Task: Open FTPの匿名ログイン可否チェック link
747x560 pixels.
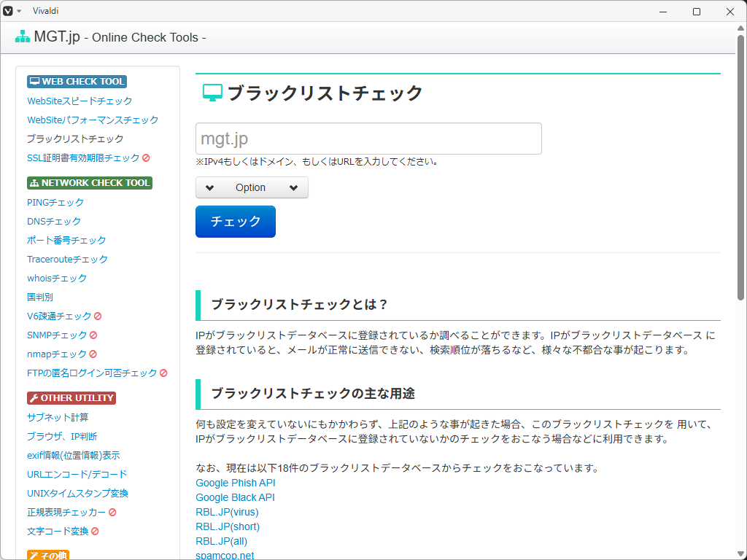Action: 92,373
